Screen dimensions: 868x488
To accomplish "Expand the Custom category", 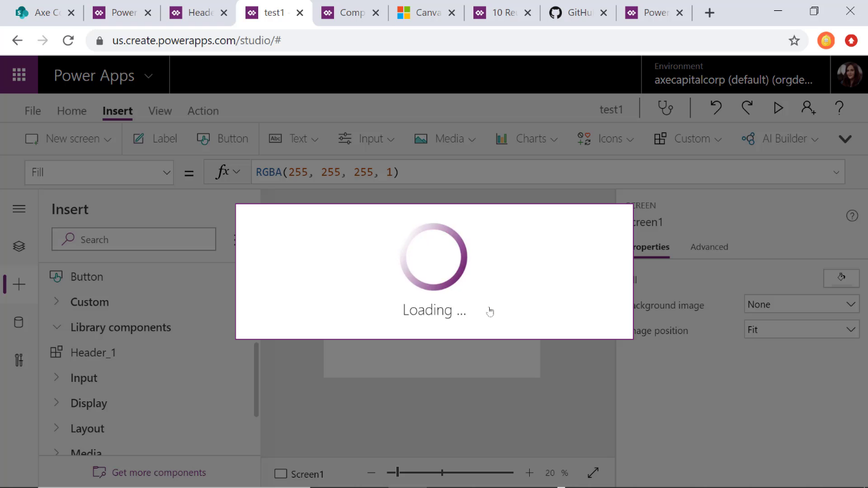I will point(89,302).
